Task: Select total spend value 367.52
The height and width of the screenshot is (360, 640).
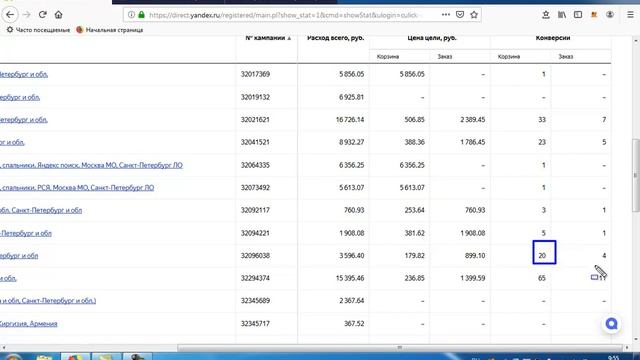Action: pyautogui.click(x=354, y=324)
